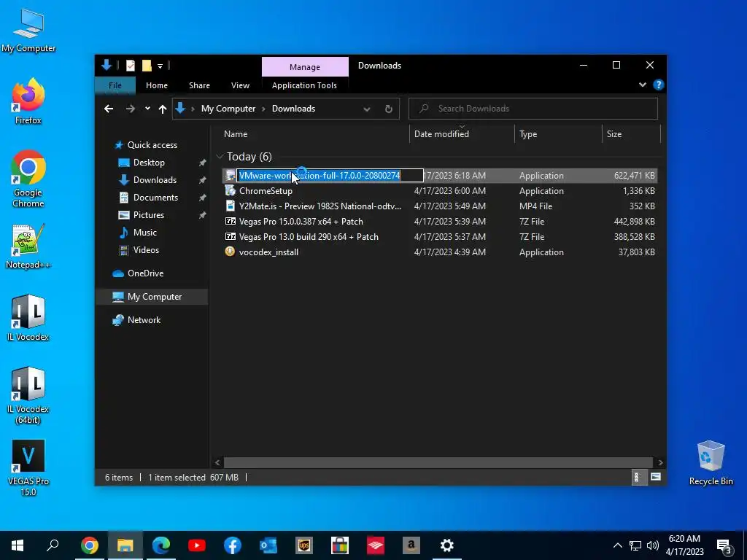
Task: Expand the ribbon with the chevron
Action: point(642,85)
